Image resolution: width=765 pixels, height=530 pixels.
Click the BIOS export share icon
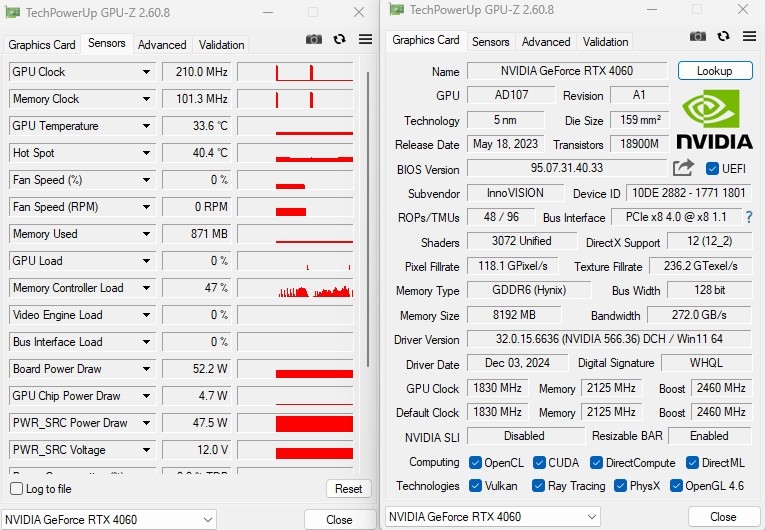683,168
